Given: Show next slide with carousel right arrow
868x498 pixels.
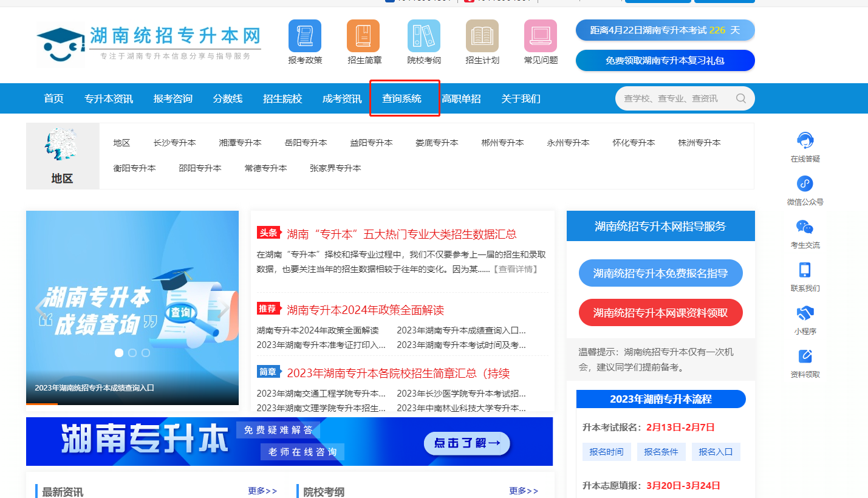Looking at the screenshot, I should (x=224, y=309).
